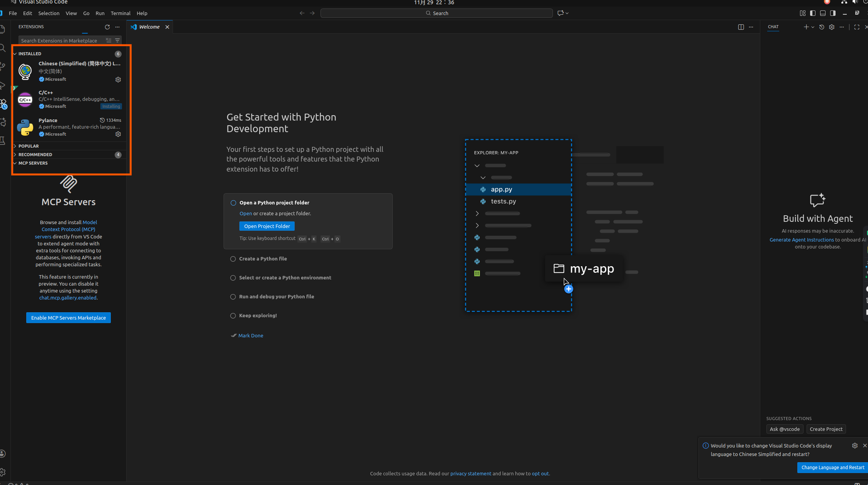Click Change Language and Restart button

coord(832,468)
